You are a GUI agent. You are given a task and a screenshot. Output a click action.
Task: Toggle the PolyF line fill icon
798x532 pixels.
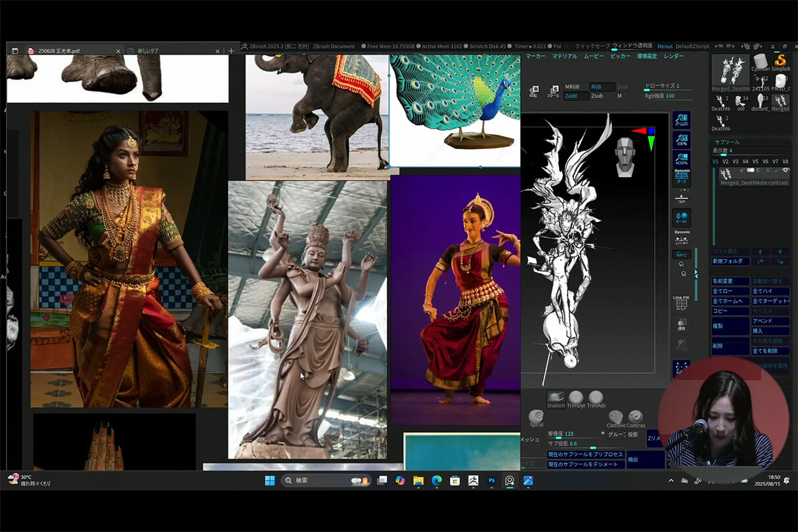pos(681,304)
